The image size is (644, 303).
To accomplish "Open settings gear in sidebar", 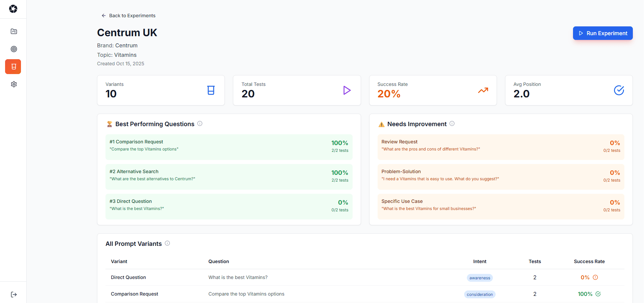I will pos(14,84).
